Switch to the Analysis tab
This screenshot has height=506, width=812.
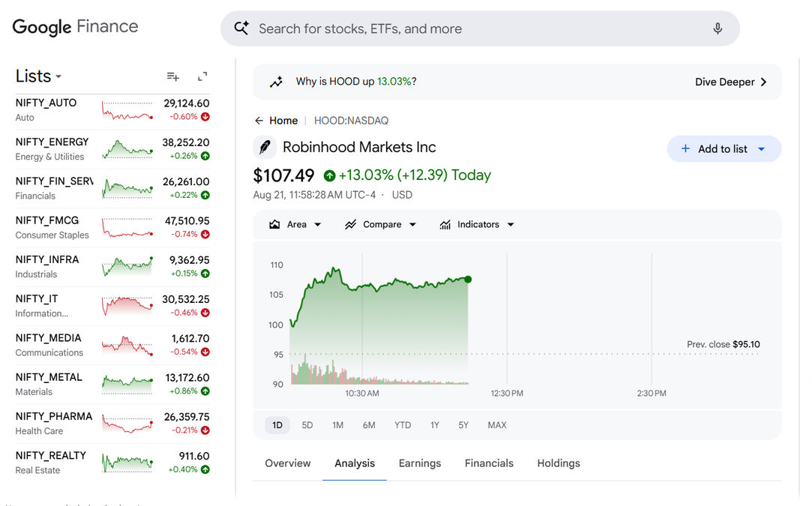[354, 463]
